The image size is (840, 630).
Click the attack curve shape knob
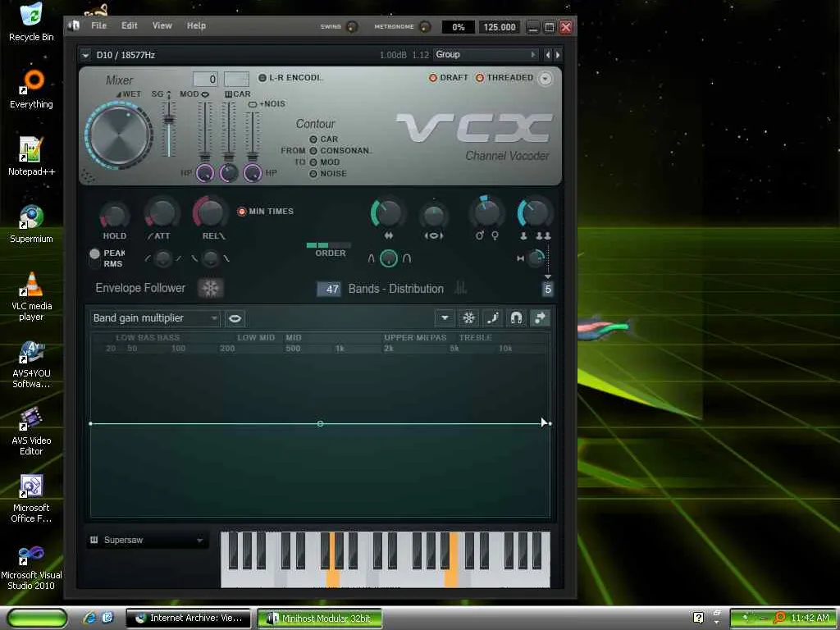pos(163,258)
